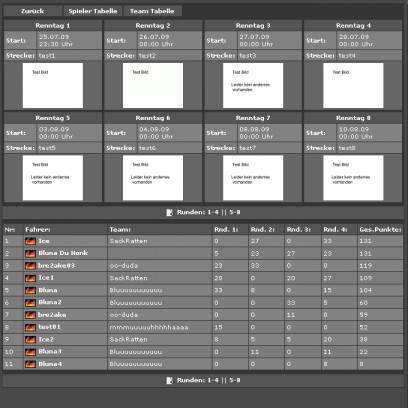The image size is (408, 408).
Task: Click the flag beside Ice2
Action: (x=30, y=340)
